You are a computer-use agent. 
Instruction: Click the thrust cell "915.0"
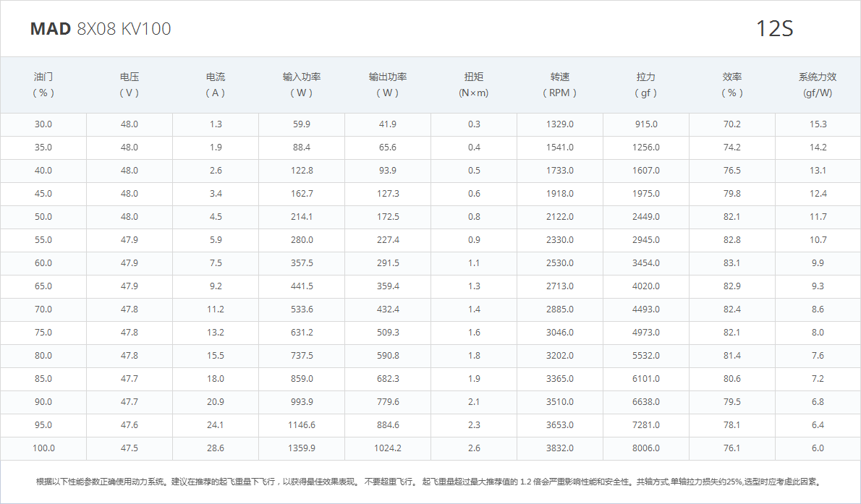pos(646,124)
